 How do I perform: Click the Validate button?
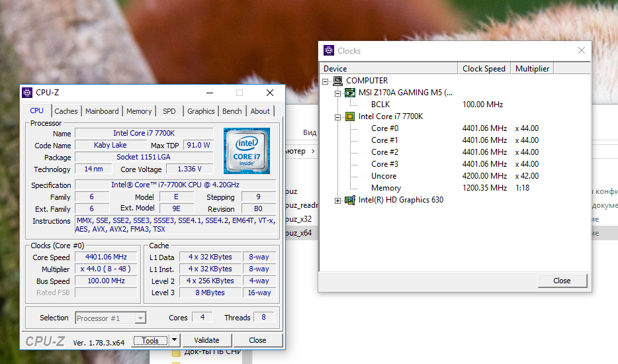coord(206,340)
